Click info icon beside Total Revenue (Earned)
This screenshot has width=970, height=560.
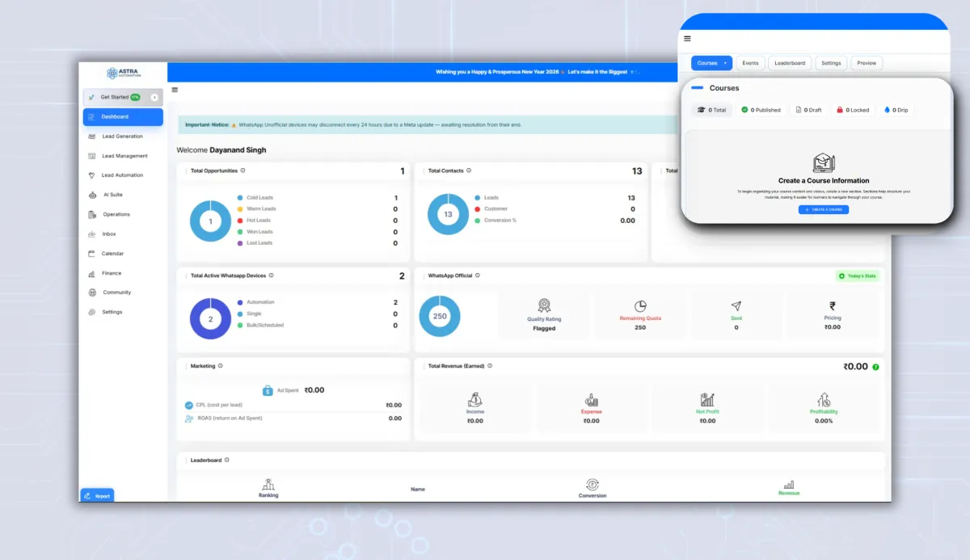coord(490,366)
